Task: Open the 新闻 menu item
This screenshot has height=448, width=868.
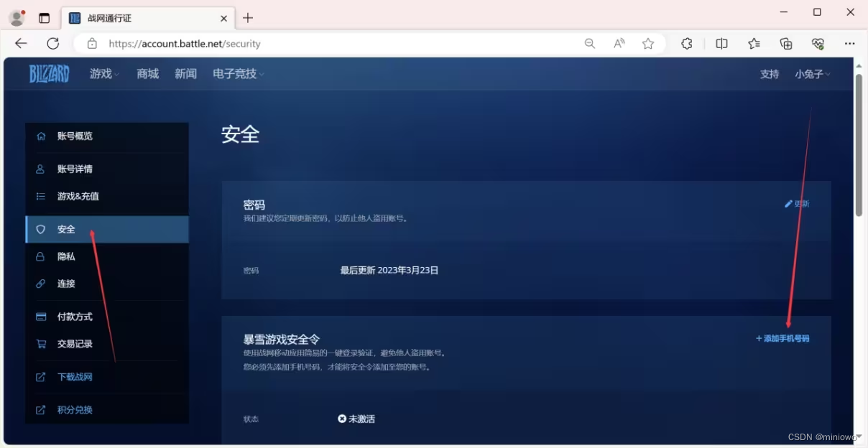Action: (x=185, y=74)
